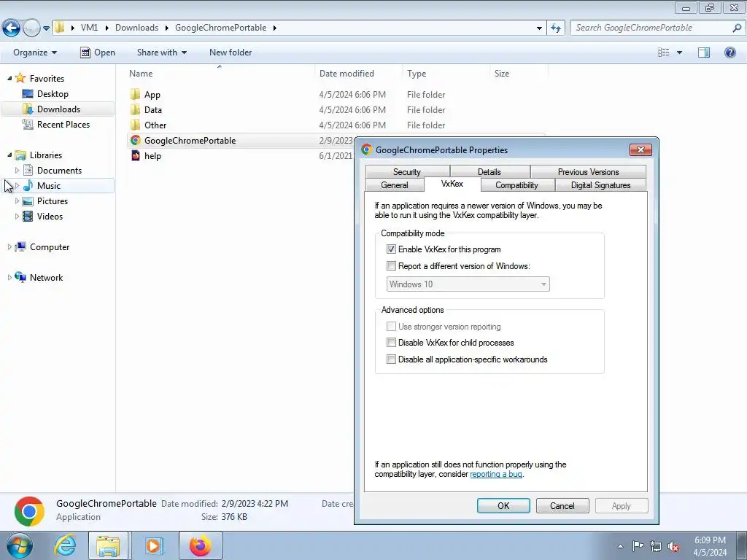
Task: Select the Data folder icon
Action: [136, 109]
